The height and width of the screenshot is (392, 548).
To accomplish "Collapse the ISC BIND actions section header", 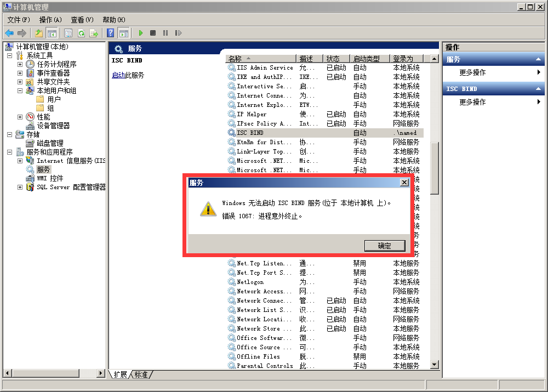I will pos(494,89).
